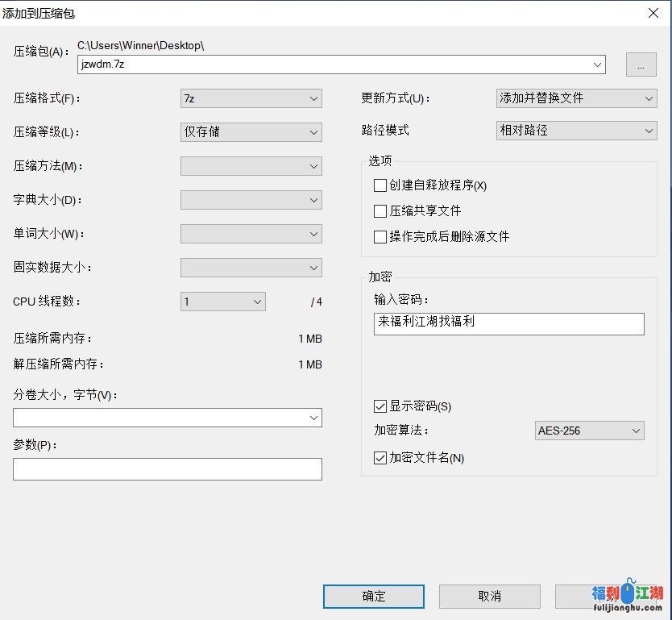
Task: Expand the compression format 7z dropdown
Action: 251,98
